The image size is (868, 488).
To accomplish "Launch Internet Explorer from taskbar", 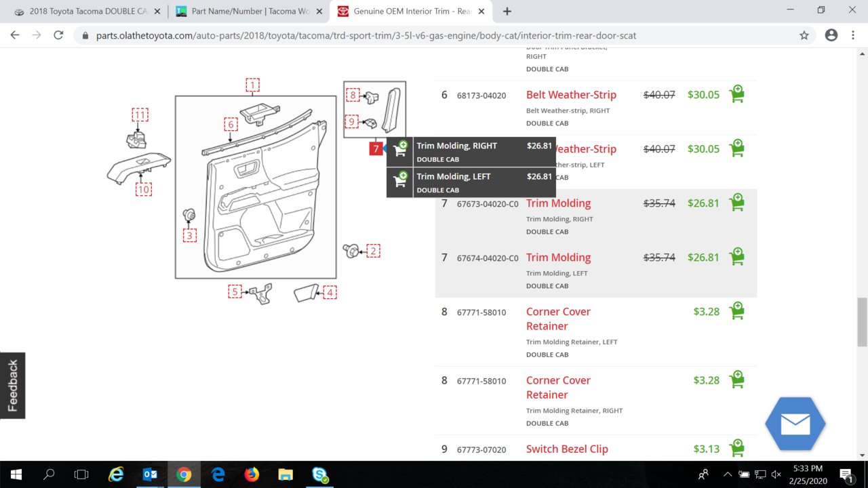I will coord(117,474).
